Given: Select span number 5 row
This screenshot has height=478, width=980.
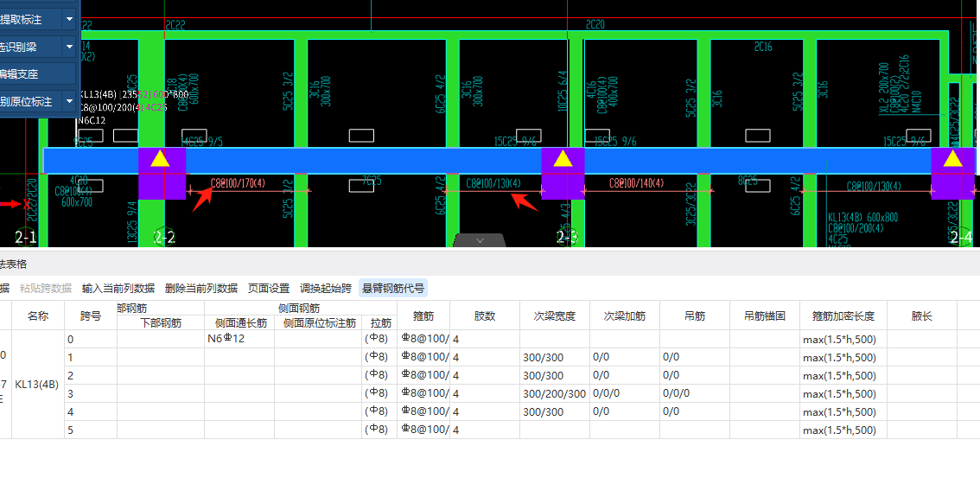Looking at the screenshot, I should pos(91,430).
